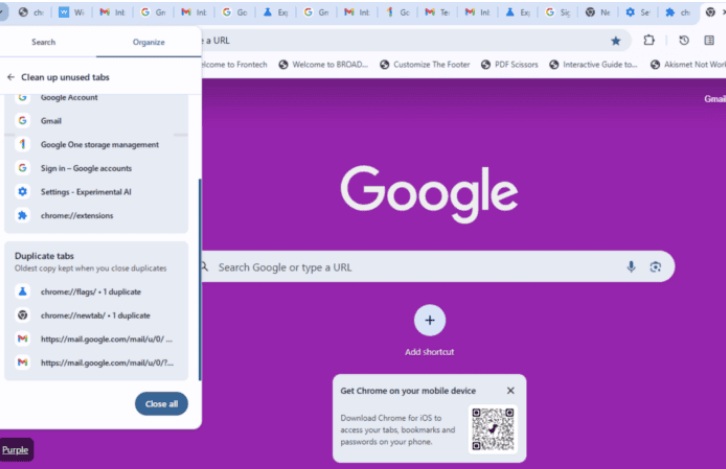Go back from Clean up unused tabs
Viewport: 726px width, 469px height.
pos(11,77)
